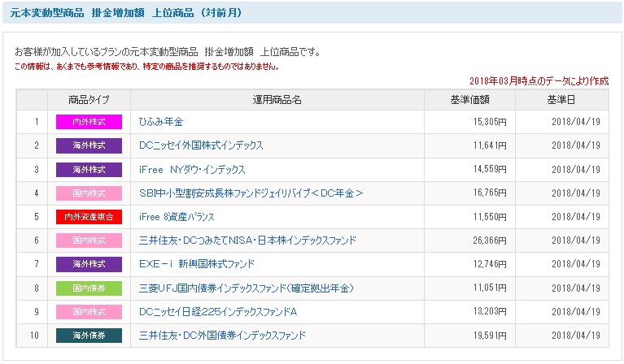
Task: Click the 2018年03月時点のデータにより作成 note
Action: tap(539, 81)
